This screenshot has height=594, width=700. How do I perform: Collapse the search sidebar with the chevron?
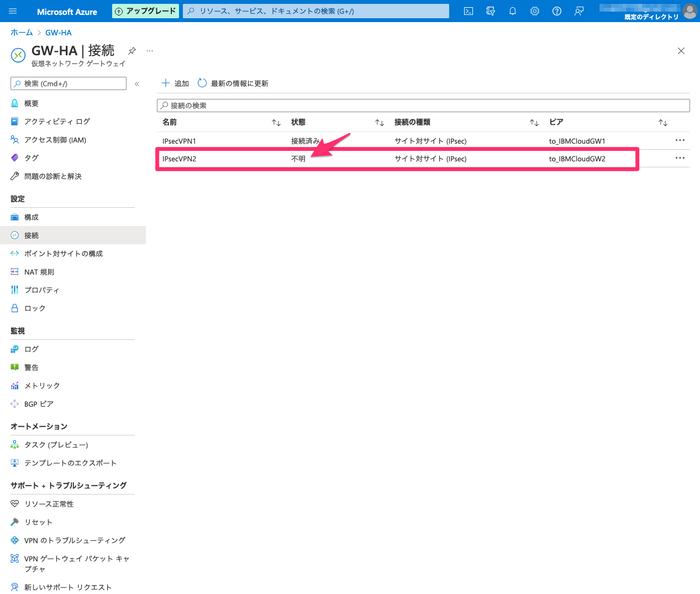136,83
